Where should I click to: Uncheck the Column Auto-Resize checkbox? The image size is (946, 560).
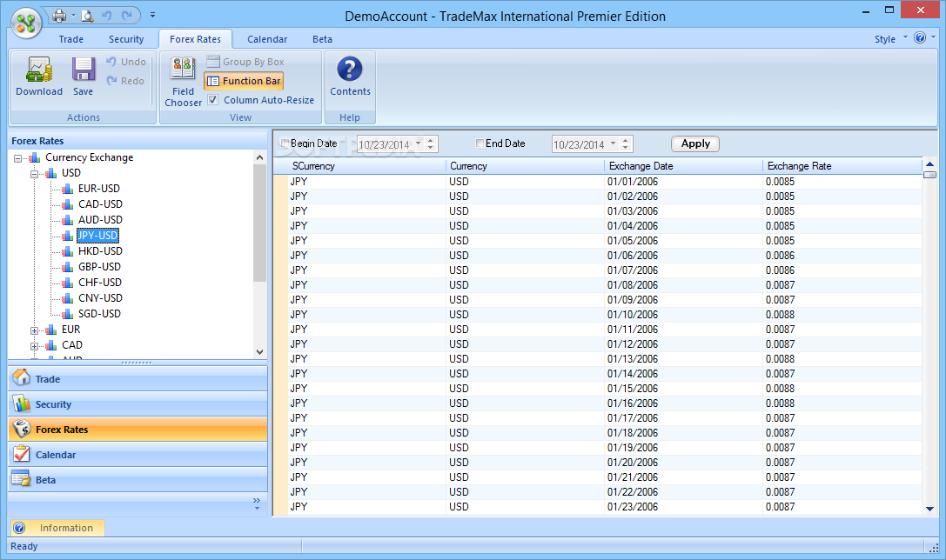click(213, 100)
